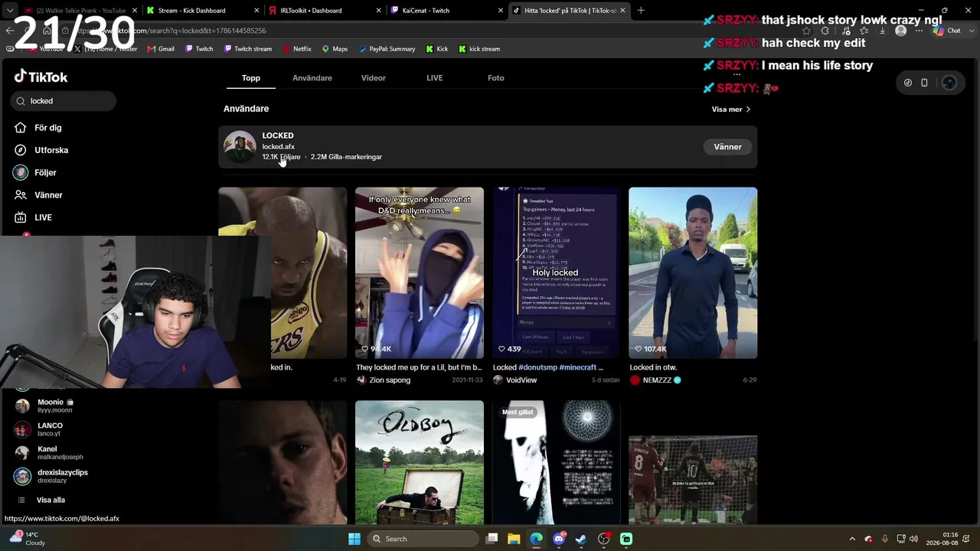Click the Windows taskbar Search box
Viewport: 980px width, 551px height.
tap(422, 539)
